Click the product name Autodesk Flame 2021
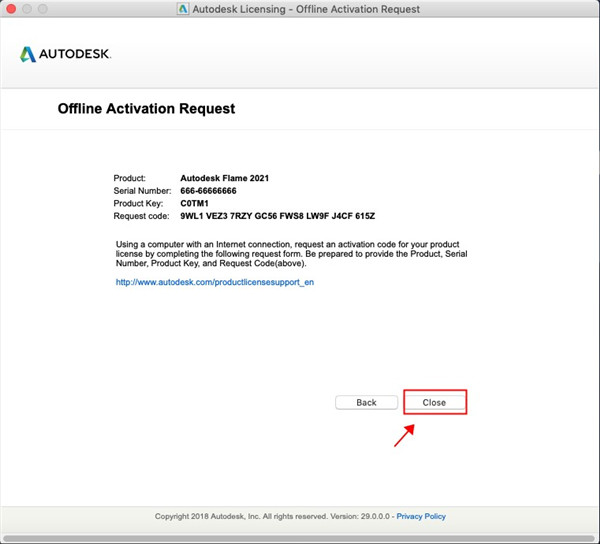This screenshot has width=600, height=544. coord(225,178)
